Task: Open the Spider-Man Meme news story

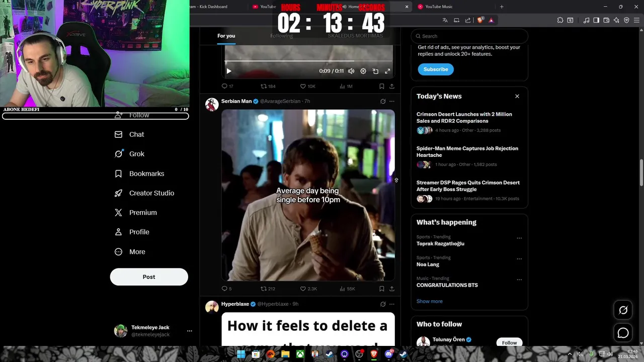Action: [467, 152]
